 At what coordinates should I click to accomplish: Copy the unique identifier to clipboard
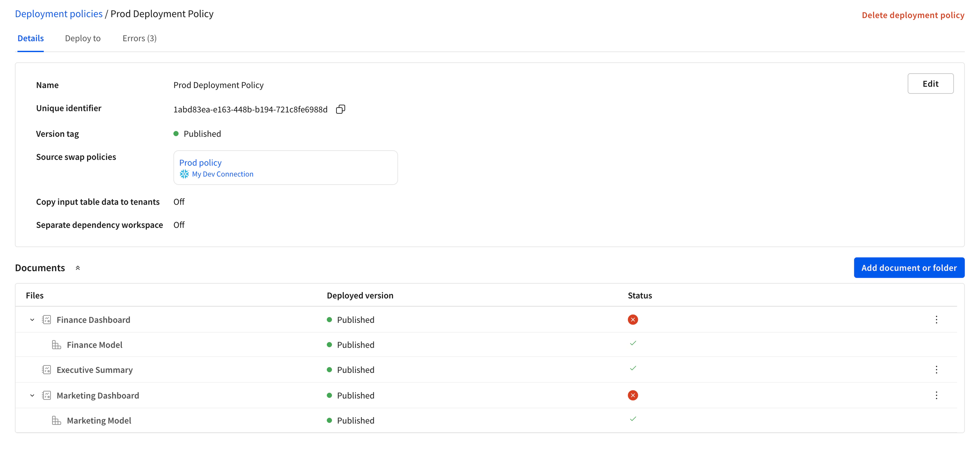[340, 109]
